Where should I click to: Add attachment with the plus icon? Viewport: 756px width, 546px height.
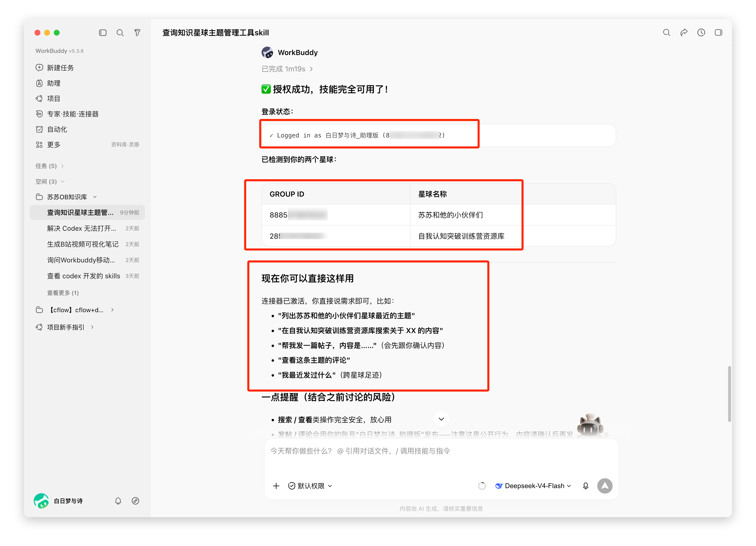pyautogui.click(x=276, y=486)
